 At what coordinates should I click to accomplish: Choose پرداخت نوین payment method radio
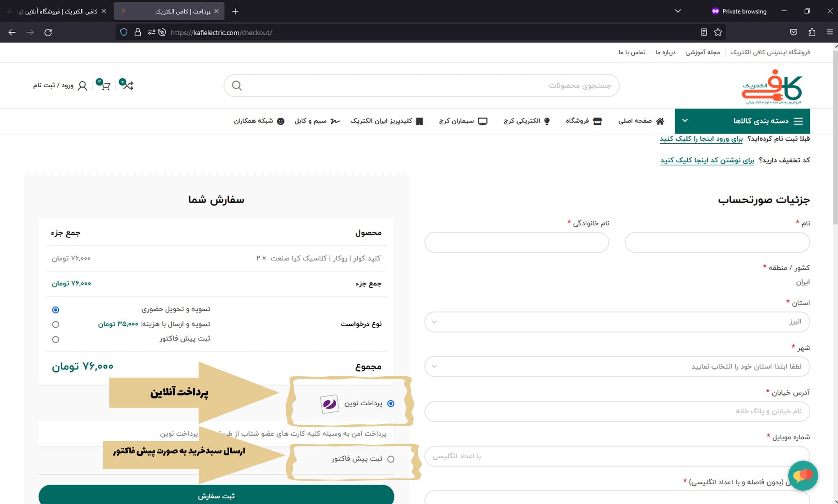coord(391,403)
